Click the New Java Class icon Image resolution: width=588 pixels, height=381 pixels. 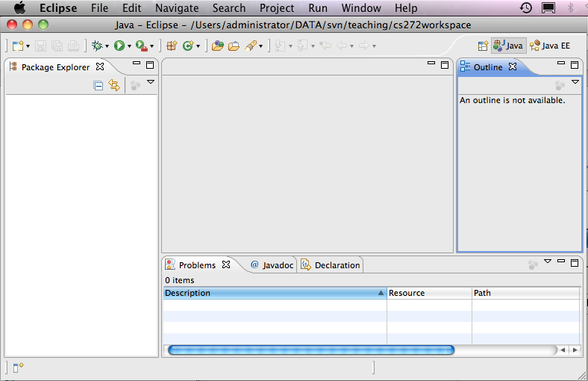(x=188, y=46)
